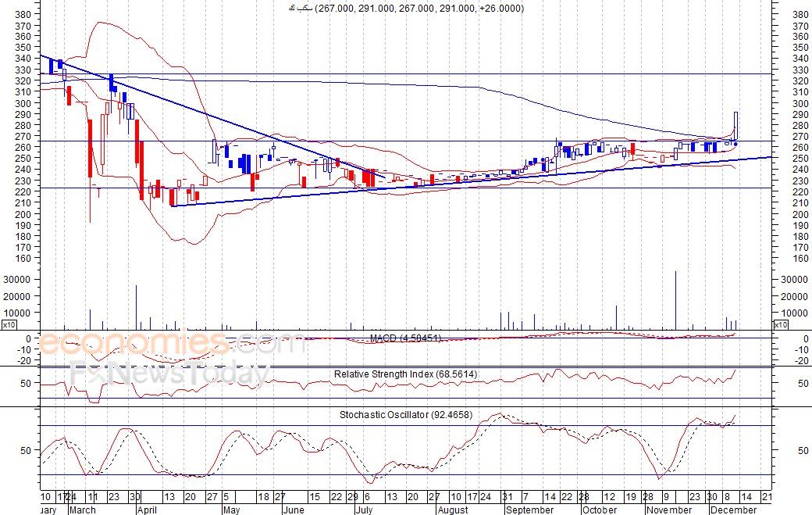Click the right x10 volume scale marker

[780, 324]
